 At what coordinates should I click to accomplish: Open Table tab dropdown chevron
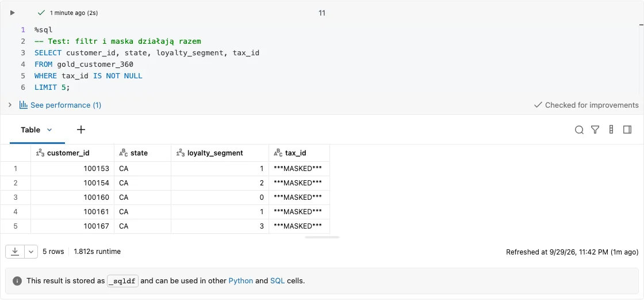coord(49,130)
